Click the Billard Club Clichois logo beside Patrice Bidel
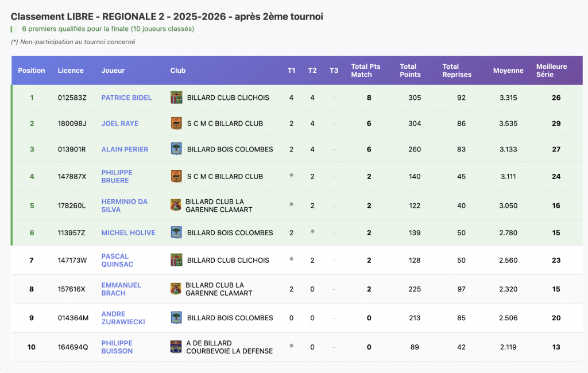Image resolution: width=588 pixels, height=373 pixels. pos(176,98)
